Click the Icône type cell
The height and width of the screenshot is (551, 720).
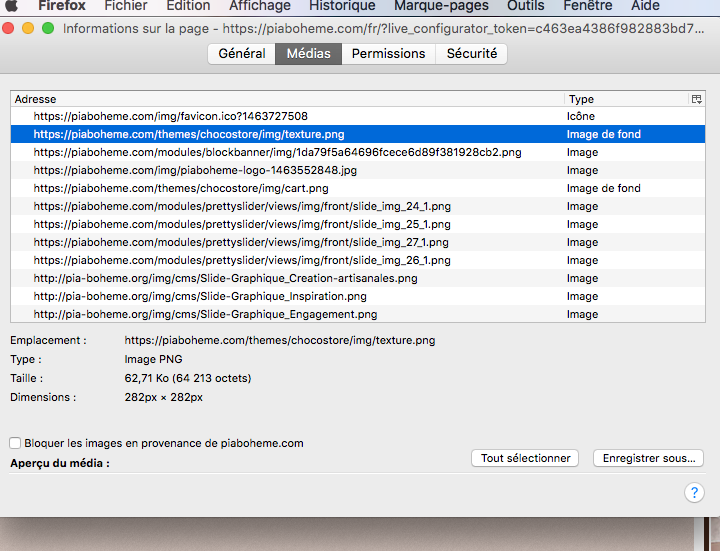[x=580, y=116]
